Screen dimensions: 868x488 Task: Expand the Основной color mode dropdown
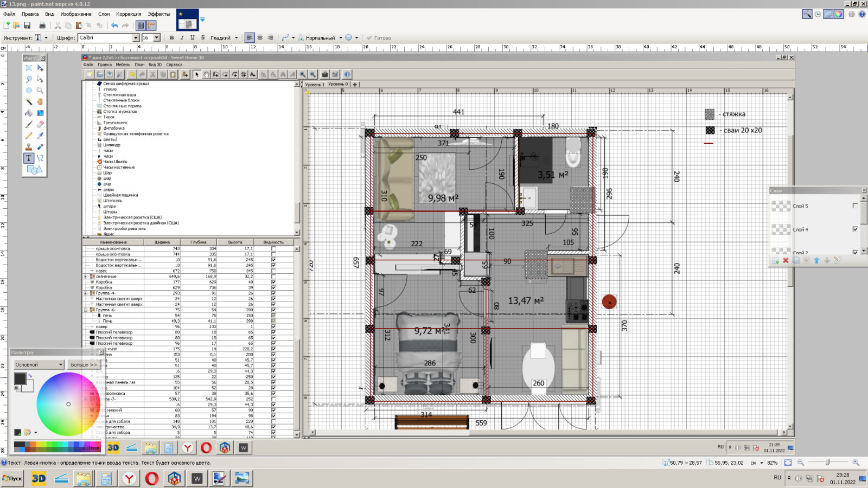pyautogui.click(x=60, y=364)
